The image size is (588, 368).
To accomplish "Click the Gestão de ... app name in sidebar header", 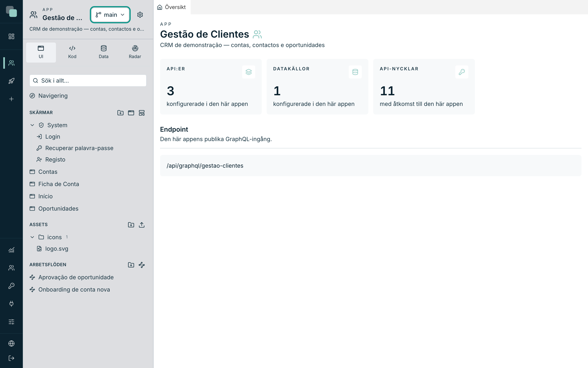I will 62,18.
